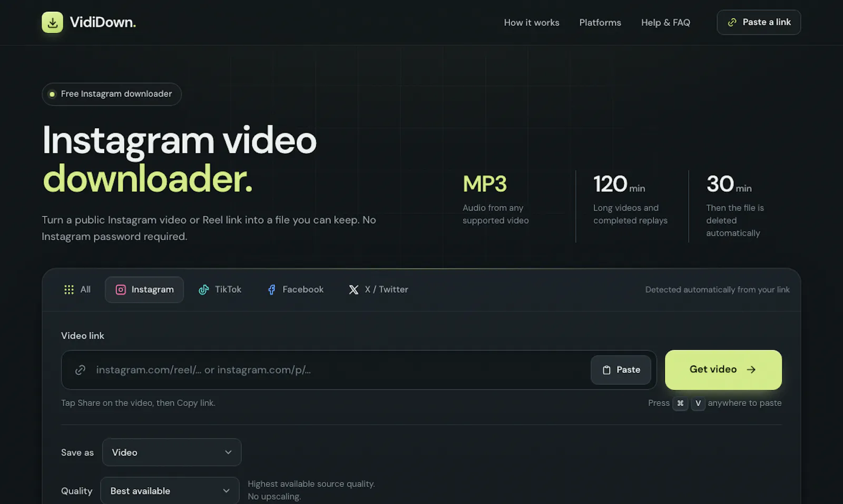This screenshot has width=843, height=504.
Task: Click the VidiDown download logo icon
Action: 52,22
